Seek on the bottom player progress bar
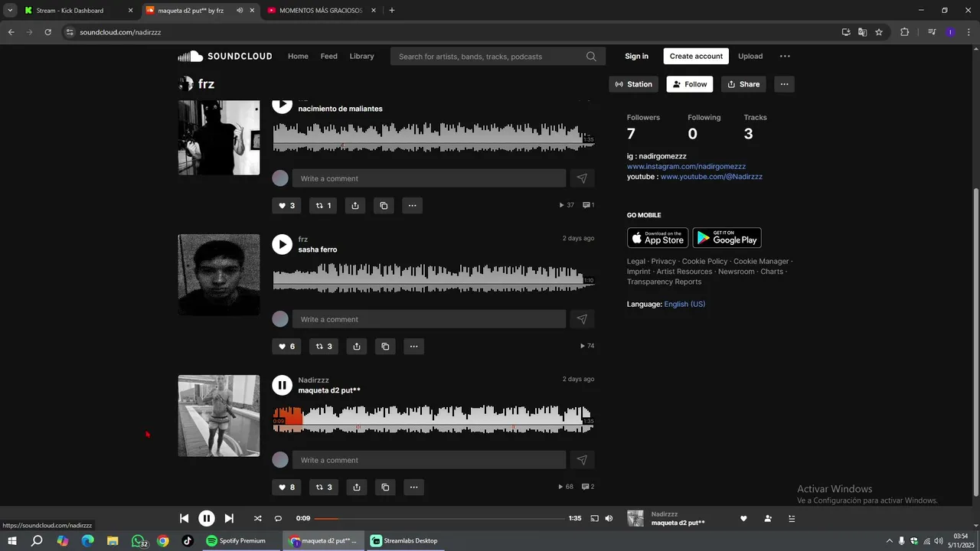This screenshot has height=551, width=980. [x=439, y=518]
